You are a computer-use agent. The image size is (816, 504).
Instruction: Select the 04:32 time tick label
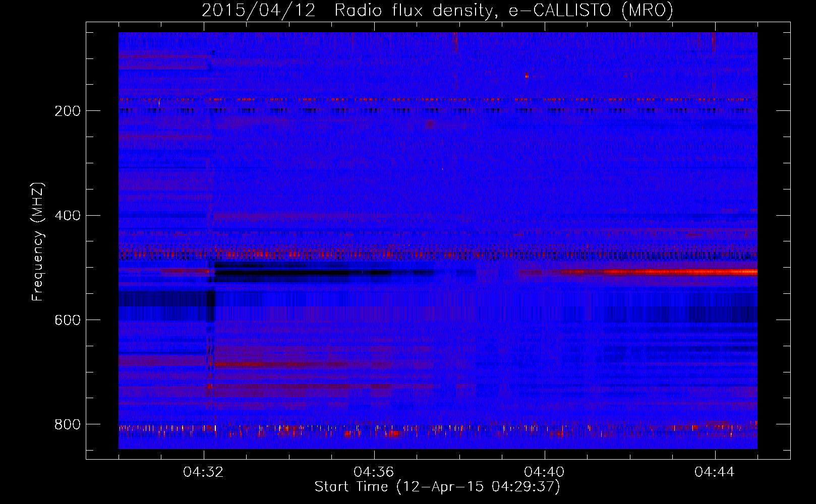pos(204,472)
